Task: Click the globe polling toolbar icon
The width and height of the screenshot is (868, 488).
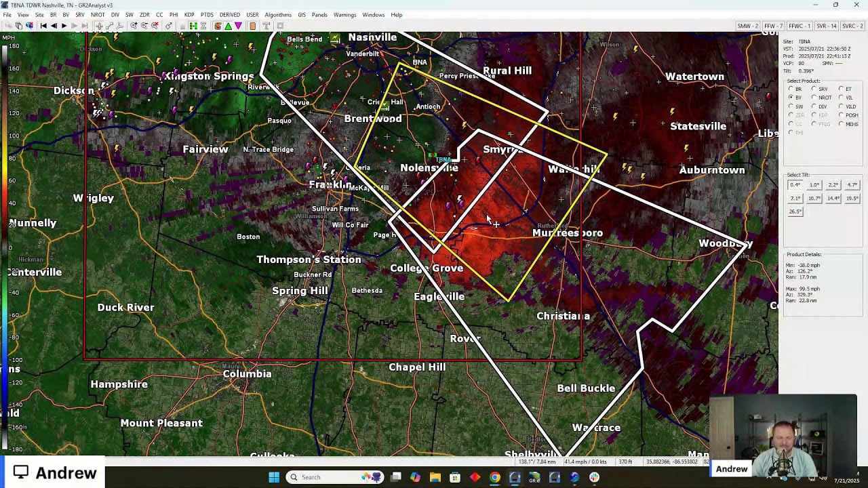Action: [x=29, y=26]
